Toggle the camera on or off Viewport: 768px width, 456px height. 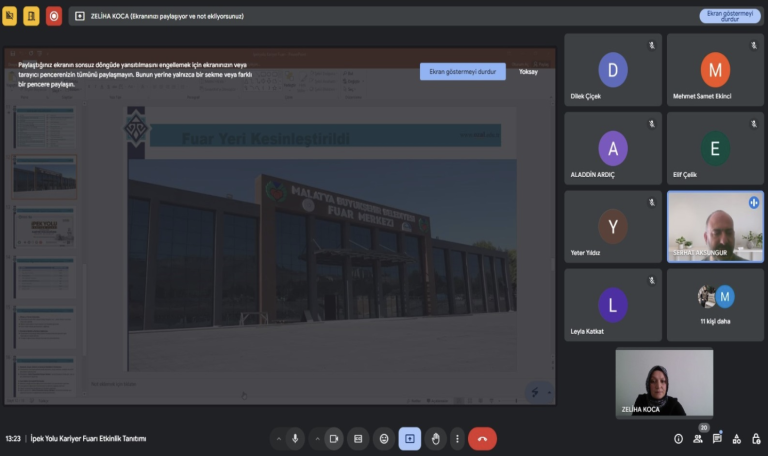[x=334, y=438]
